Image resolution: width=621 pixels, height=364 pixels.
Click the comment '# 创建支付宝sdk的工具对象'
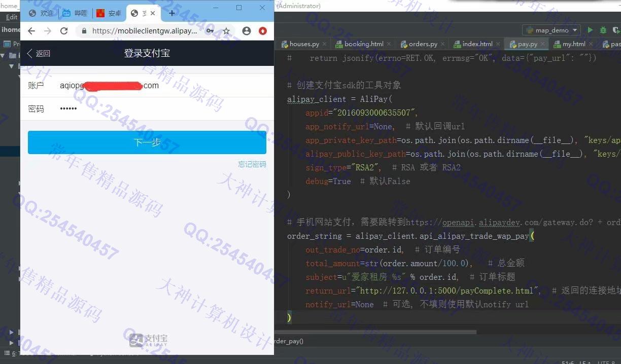(344, 85)
